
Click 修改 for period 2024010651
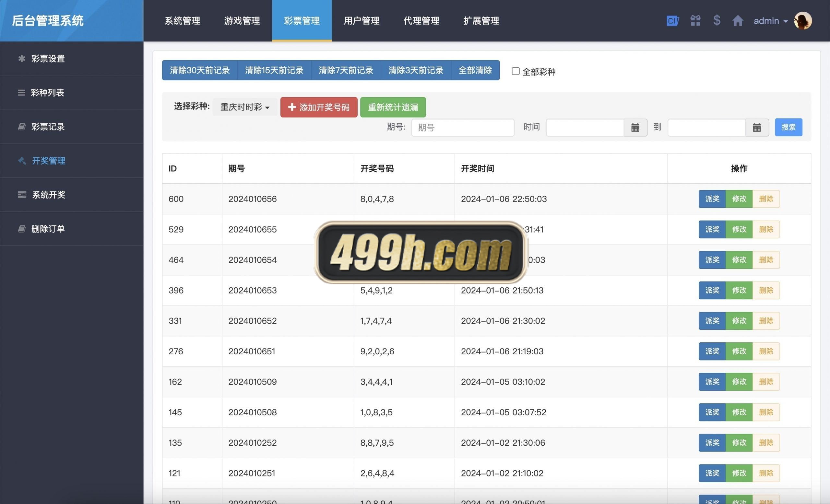click(739, 351)
